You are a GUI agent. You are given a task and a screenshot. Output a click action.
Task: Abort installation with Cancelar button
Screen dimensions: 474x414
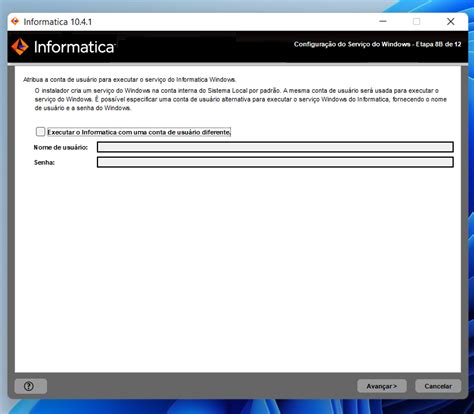click(x=438, y=386)
